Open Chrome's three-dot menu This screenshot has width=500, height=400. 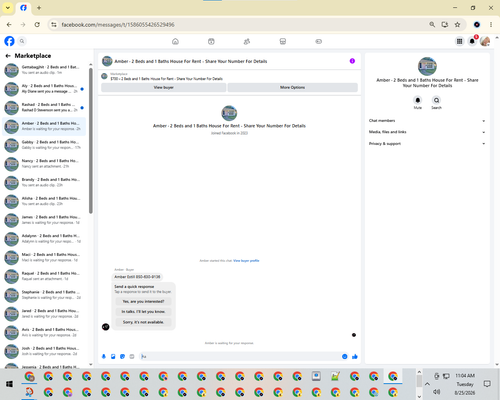pyautogui.click(x=491, y=25)
